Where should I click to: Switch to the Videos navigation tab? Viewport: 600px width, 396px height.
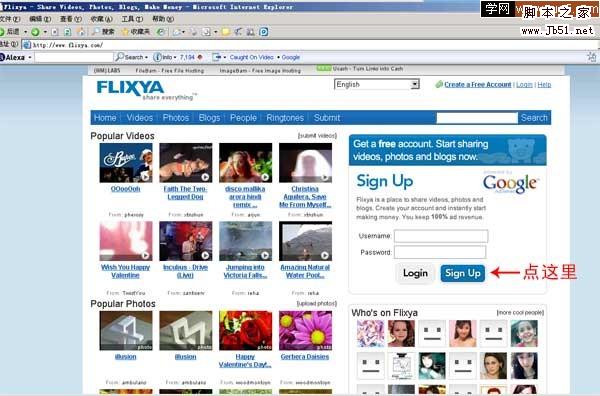point(140,117)
